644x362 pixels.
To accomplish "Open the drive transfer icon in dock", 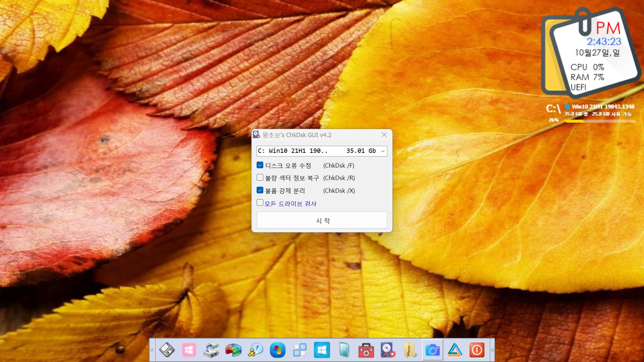I will (x=211, y=350).
